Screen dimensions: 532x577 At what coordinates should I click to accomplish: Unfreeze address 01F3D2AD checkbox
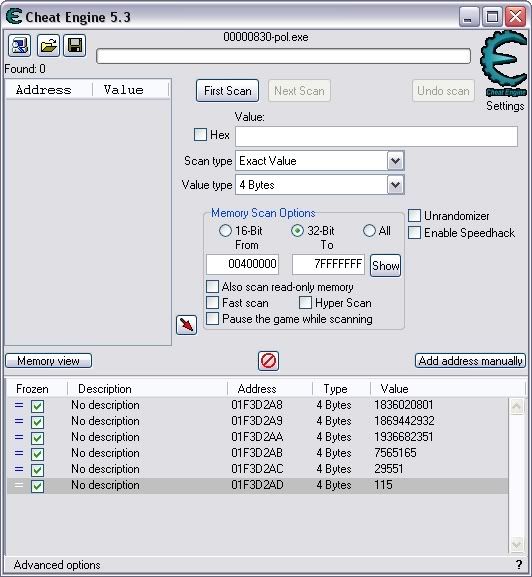(37, 486)
